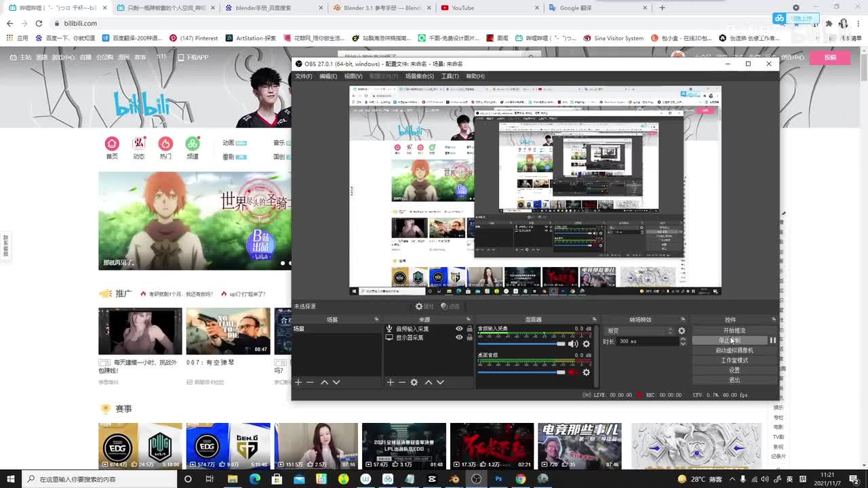Click the Start Streaming button
868x488 pixels.
734,331
